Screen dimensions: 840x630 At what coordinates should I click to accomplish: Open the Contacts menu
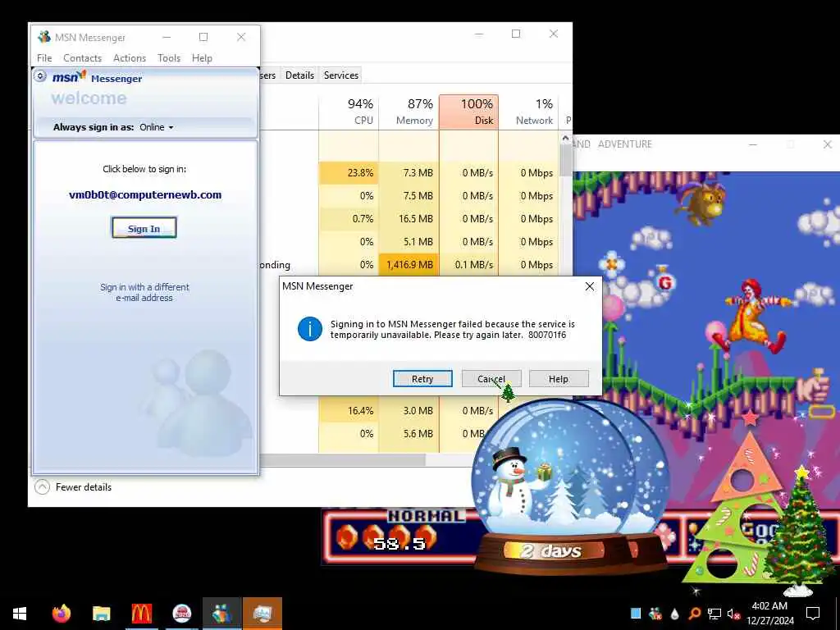(83, 58)
